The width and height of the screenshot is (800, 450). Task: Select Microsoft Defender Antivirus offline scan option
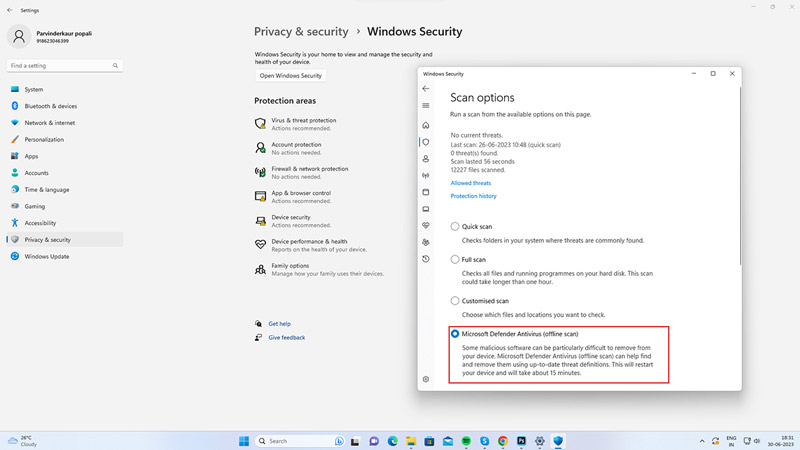pyautogui.click(x=455, y=334)
